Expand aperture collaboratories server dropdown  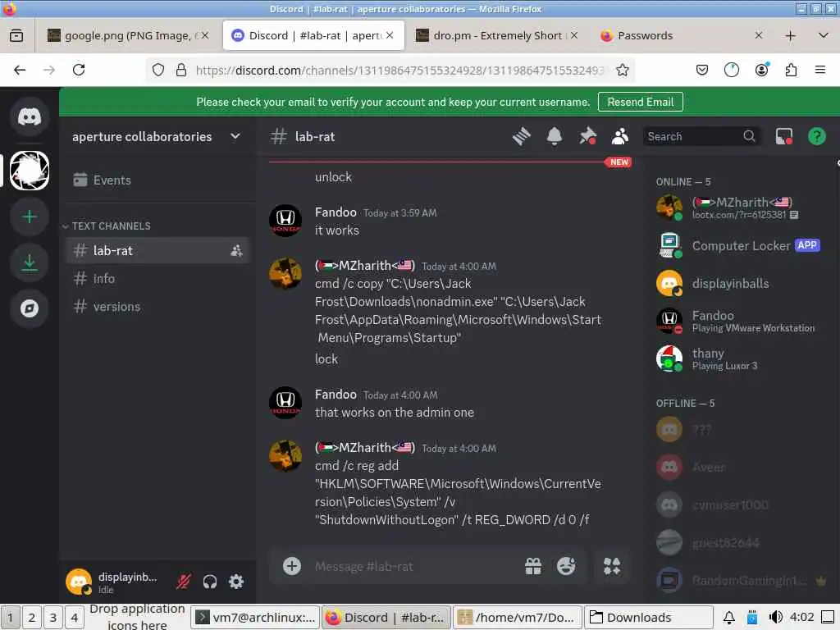pyautogui.click(x=235, y=137)
